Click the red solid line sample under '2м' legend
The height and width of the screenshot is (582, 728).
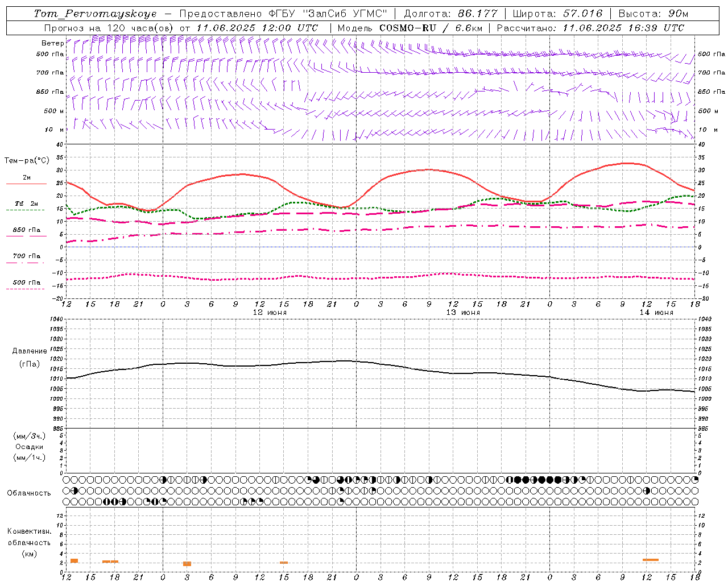click(26, 184)
